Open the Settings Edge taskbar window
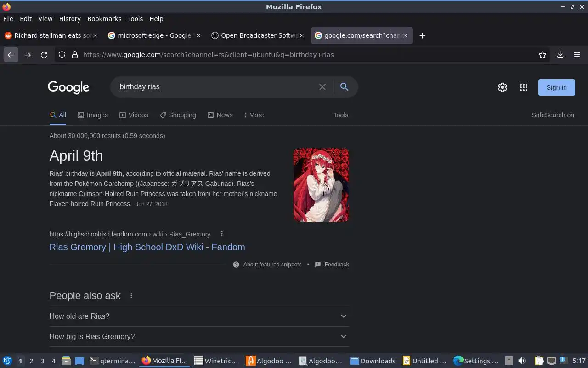Viewport: 588px width, 368px height. click(476, 361)
